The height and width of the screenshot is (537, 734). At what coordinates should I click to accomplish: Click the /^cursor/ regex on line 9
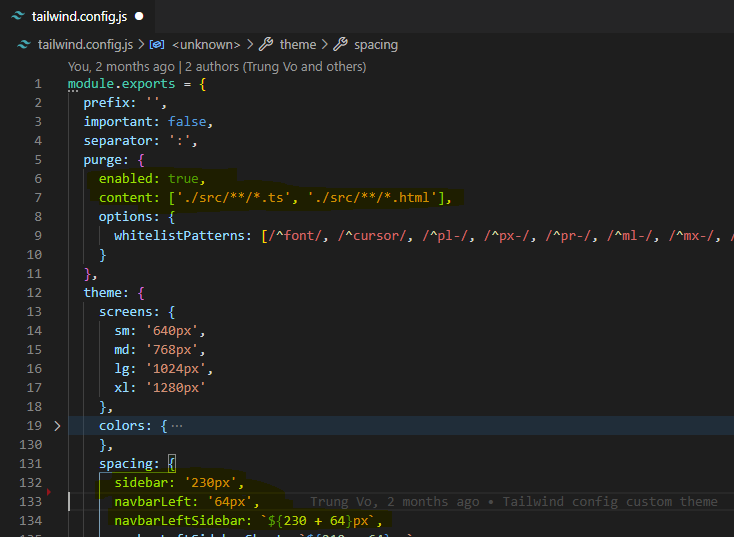coord(372,235)
